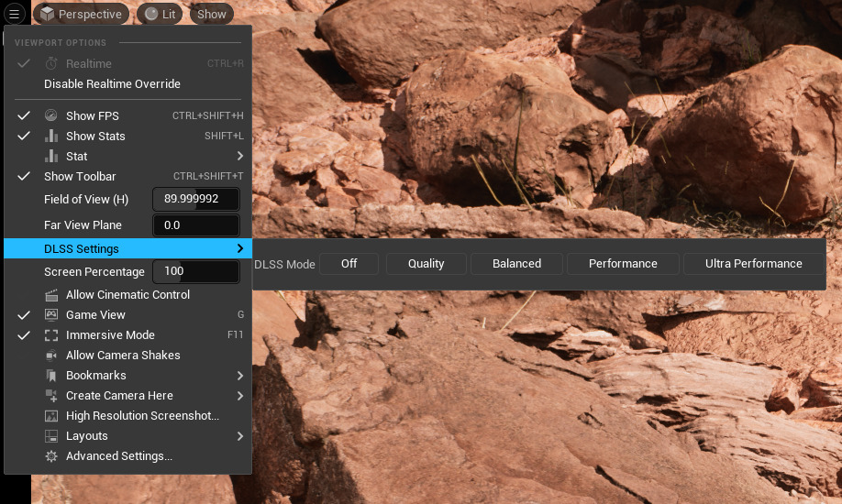
Task: Click the Far View Plane value field
Action: click(x=196, y=225)
